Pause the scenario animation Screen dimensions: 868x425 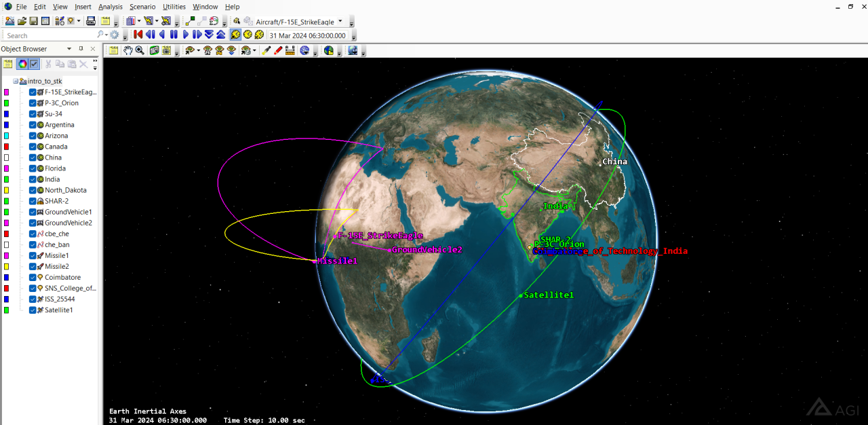click(174, 35)
